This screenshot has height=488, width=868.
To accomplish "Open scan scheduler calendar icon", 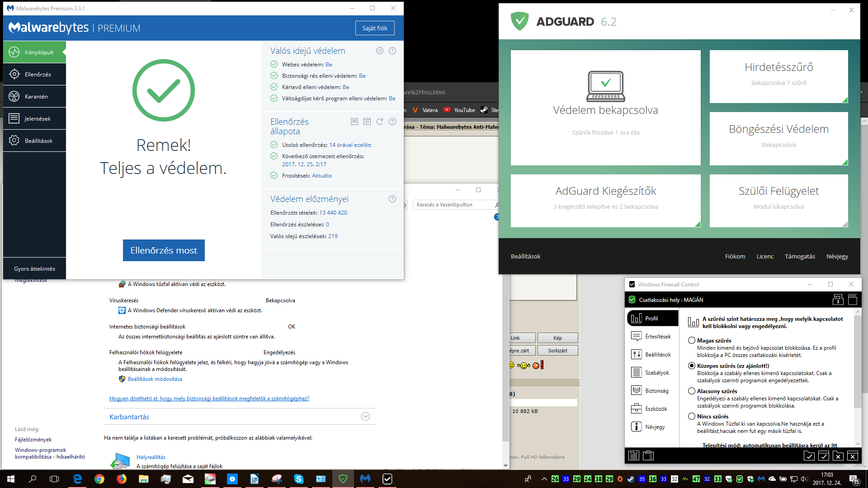I will tap(367, 122).
